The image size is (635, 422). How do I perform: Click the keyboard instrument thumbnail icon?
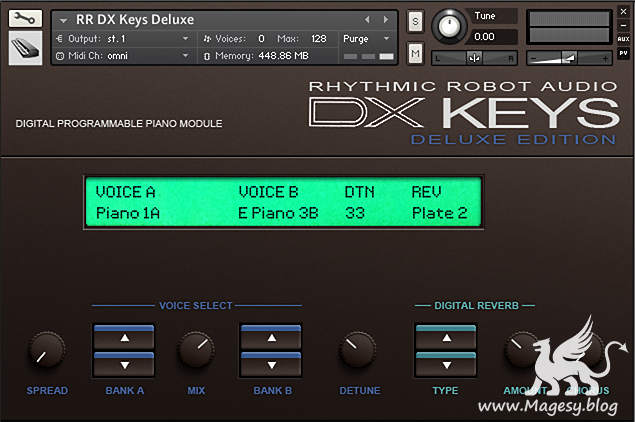tap(25, 48)
